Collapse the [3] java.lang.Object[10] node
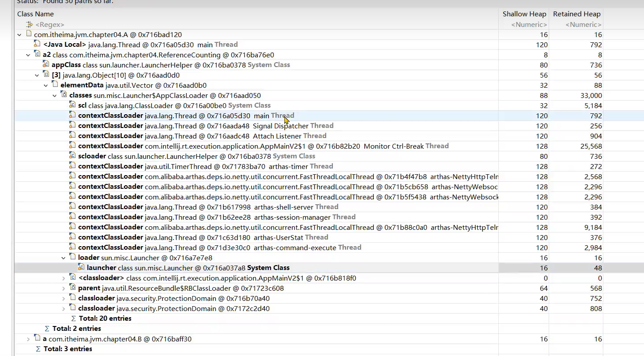The image size is (644, 356). coord(37,75)
